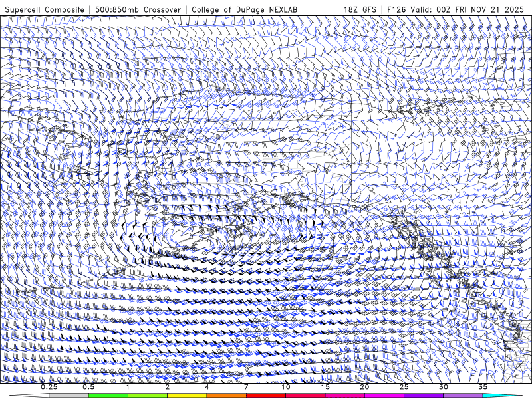Click the legend value 7

(246, 387)
